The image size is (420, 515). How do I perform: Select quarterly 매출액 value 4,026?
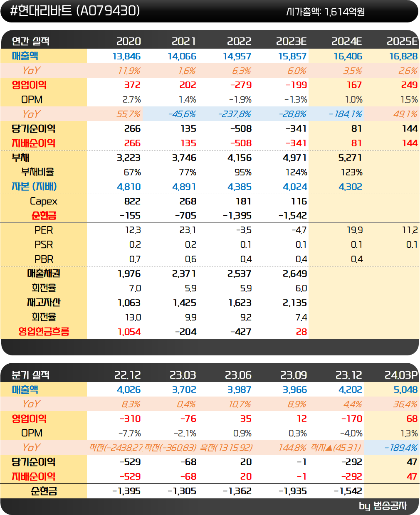(x=129, y=389)
